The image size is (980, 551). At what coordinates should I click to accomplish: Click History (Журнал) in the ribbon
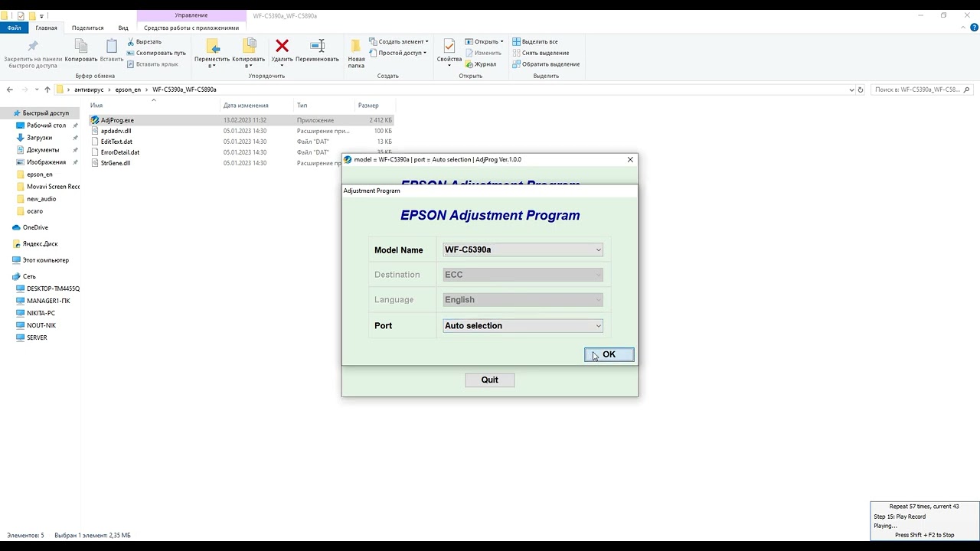480,64
